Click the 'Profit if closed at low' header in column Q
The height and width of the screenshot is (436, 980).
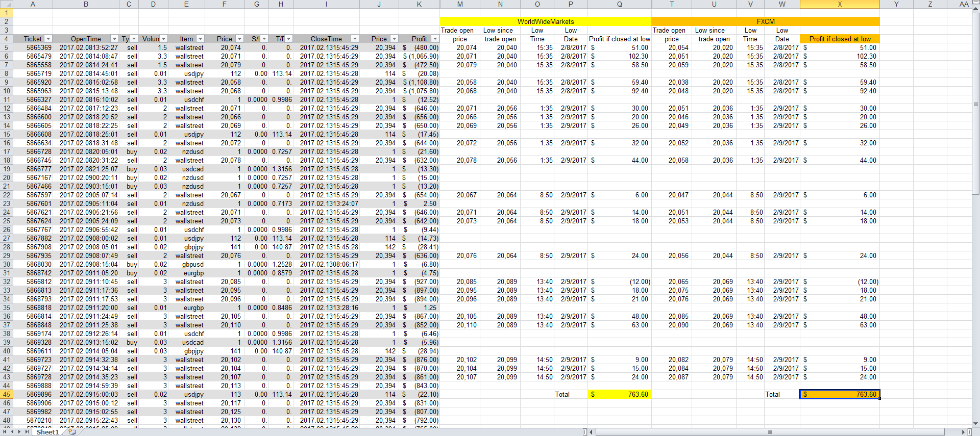pos(620,39)
